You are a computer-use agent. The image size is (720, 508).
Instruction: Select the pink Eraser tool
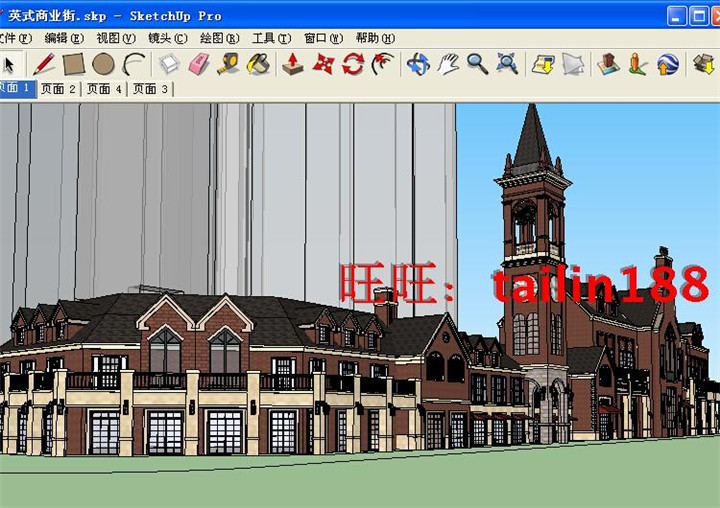point(199,64)
